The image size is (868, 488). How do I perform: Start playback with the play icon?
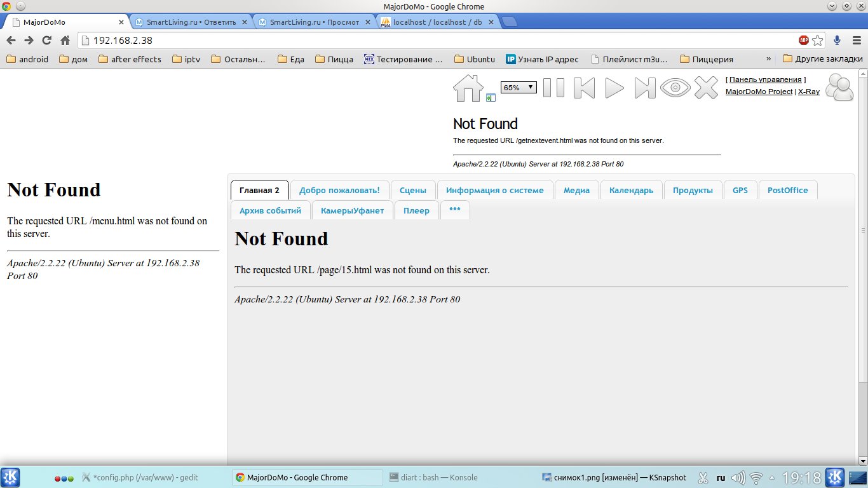(614, 88)
